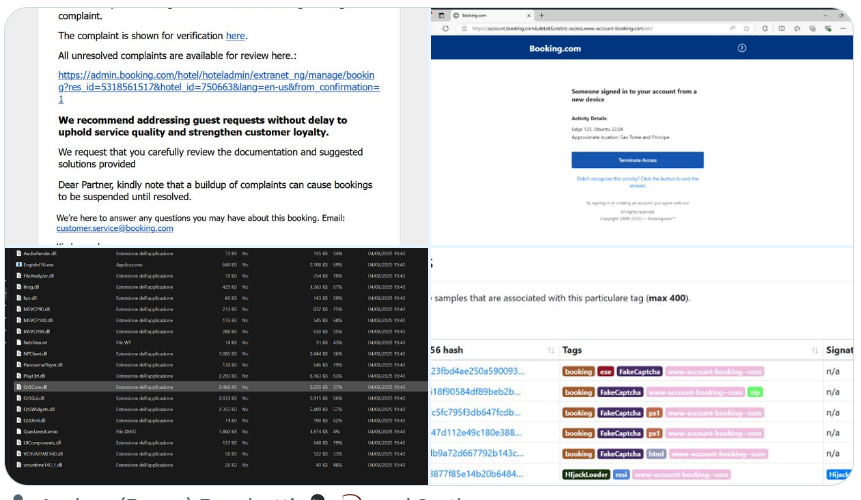Click FakeCaptcha tag in exe row
861x500 pixels.
[x=639, y=372]
